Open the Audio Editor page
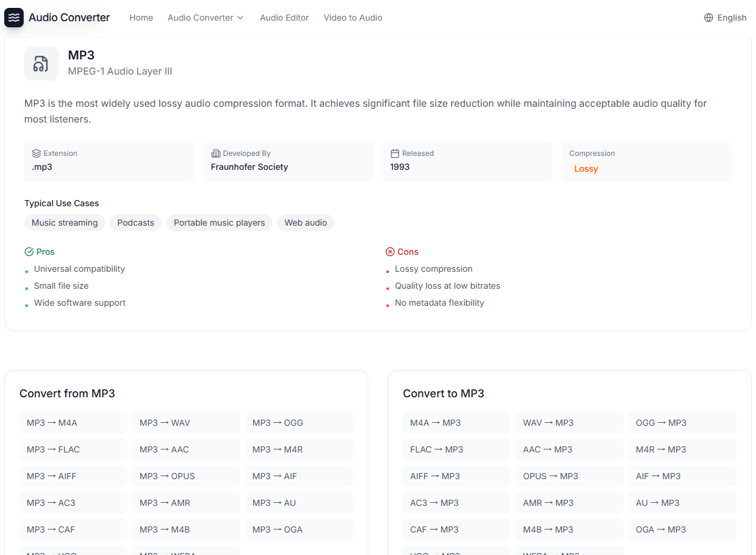The width and height of the screenshot is (756, 555). [x=285, y=18]
